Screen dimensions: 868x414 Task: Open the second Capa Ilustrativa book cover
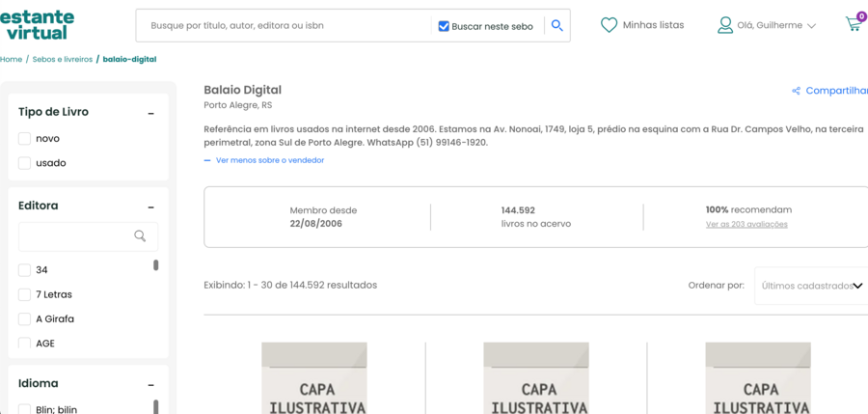536,378
